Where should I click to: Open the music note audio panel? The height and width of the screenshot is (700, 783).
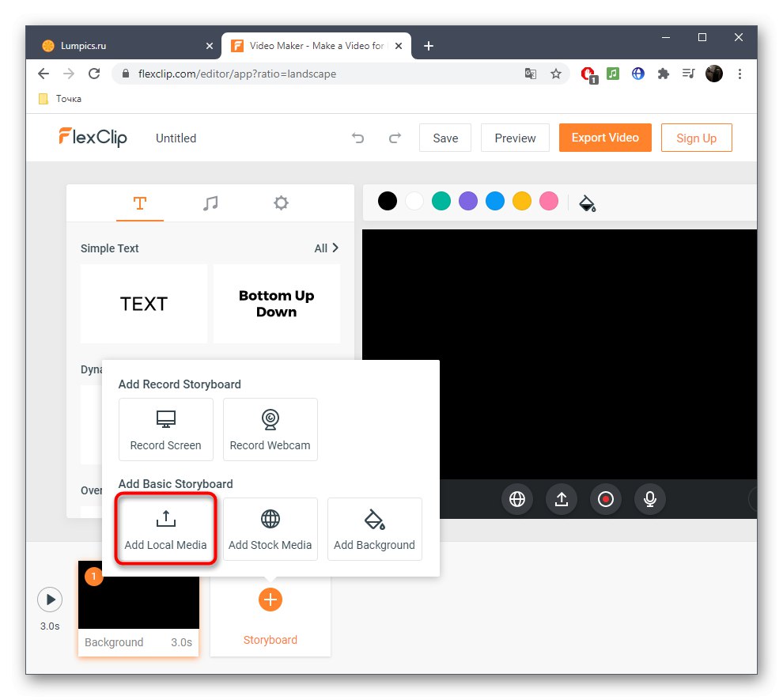point(210,202)
